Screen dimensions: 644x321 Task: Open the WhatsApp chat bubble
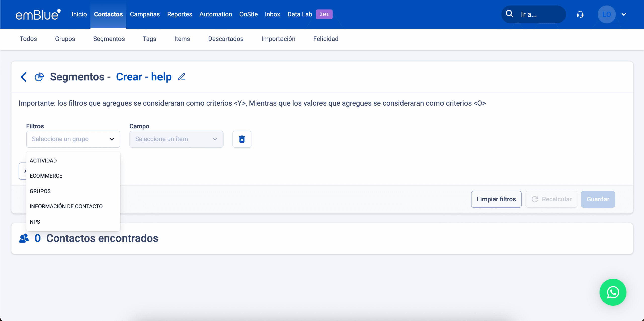(613, 292)
